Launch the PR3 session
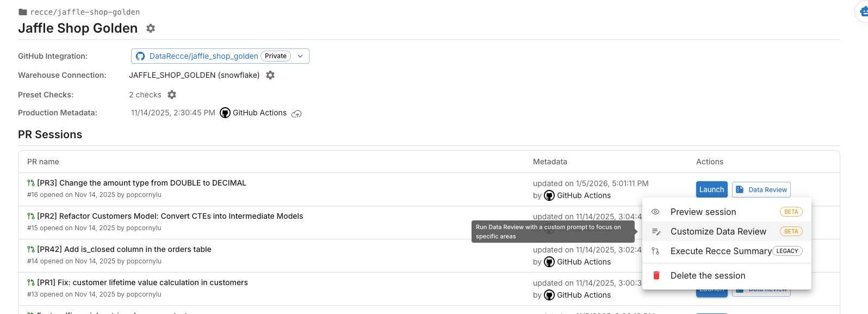Image resolution: width=868 pixels, height=314 pixels. click(711, 189)
